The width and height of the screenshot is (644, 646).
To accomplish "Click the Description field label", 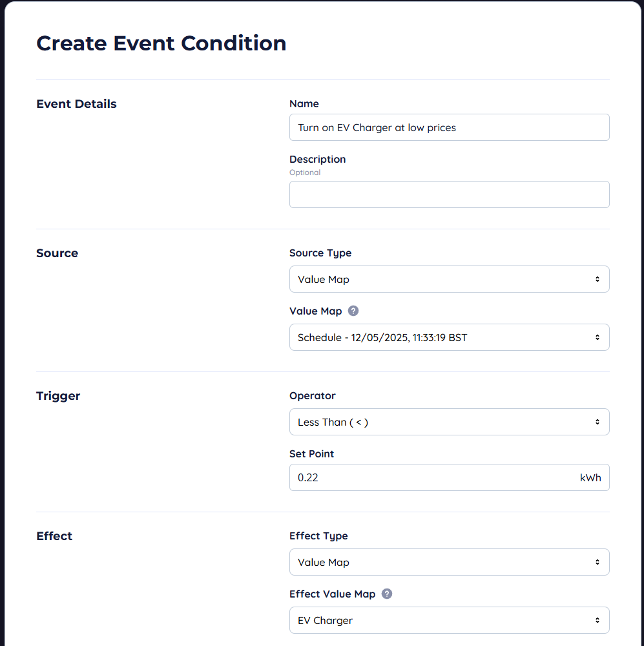I will 317,160.
